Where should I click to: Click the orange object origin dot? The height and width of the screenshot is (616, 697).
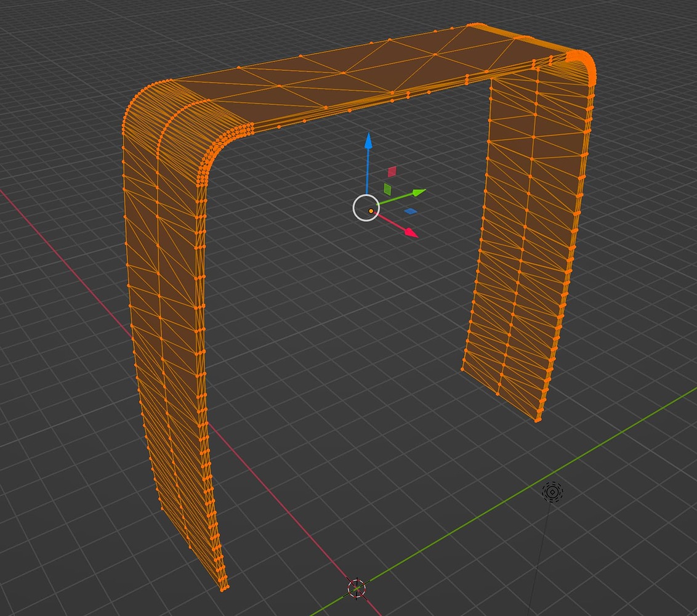pos(371,210)
